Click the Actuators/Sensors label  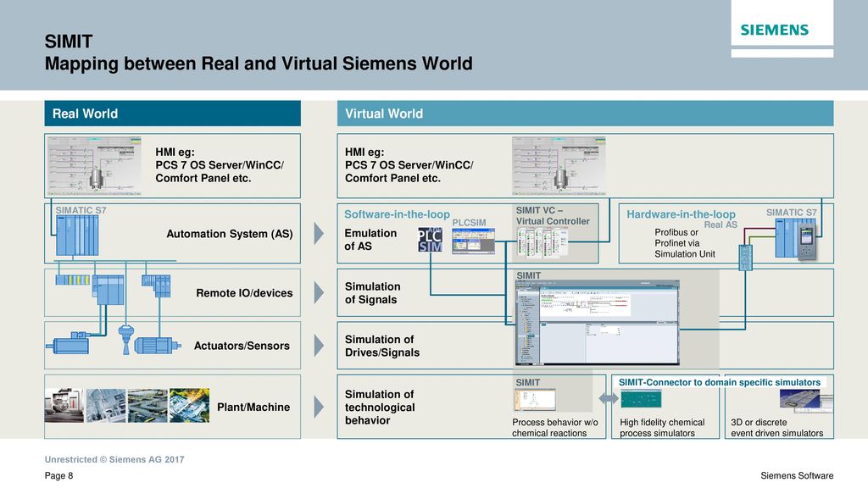point(242,346)
